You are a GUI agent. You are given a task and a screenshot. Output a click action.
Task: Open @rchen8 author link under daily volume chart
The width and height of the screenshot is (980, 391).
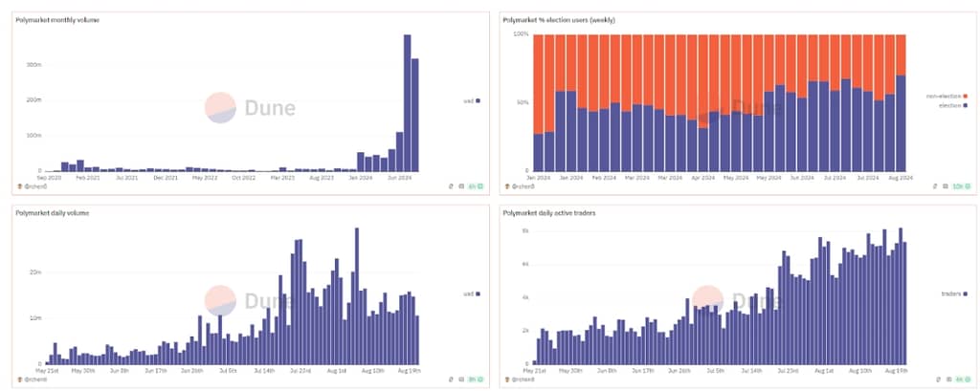coord(30,380)
